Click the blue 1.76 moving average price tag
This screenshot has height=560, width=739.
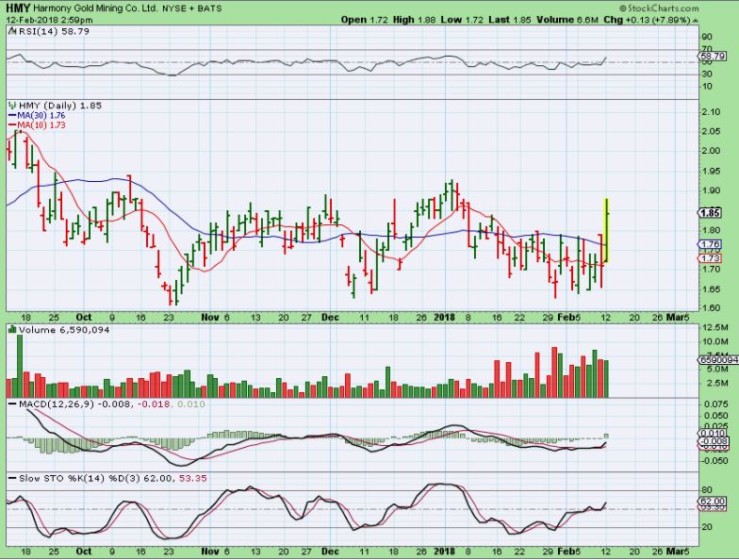click(x=711, y=245)
